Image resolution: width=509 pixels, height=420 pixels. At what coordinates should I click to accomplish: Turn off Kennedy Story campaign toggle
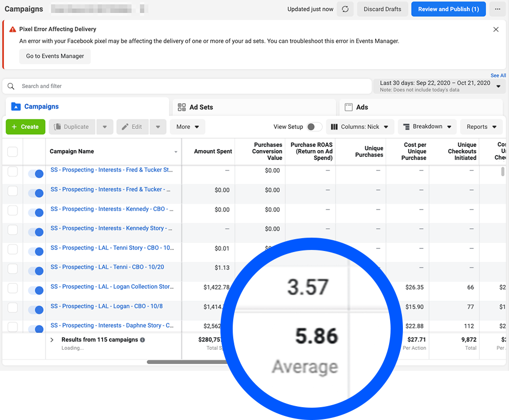36,232
